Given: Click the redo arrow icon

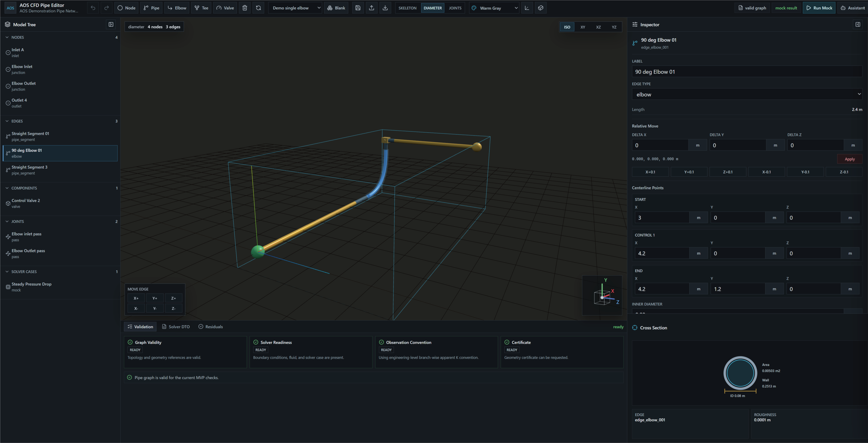Looking at the screenshot, I should [x=107, y=8].
